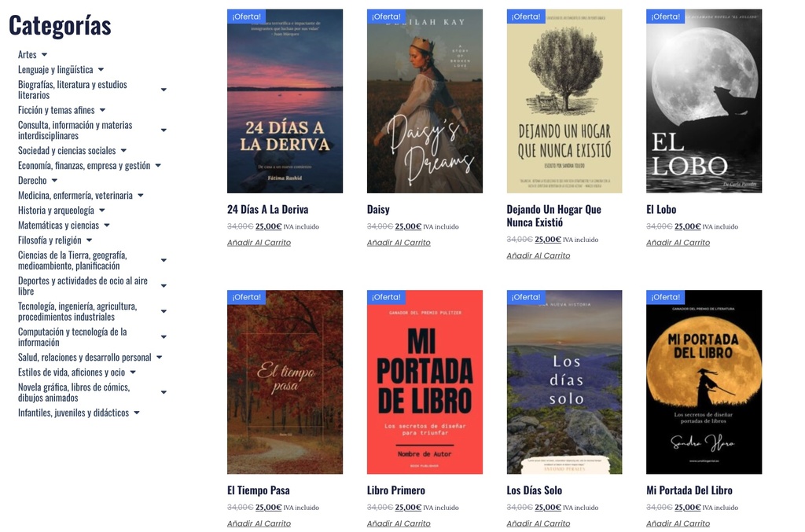This screenshot has width=805, height=532.
Task: Open Ficción y temas afines category
Action: tap(57, 110)
